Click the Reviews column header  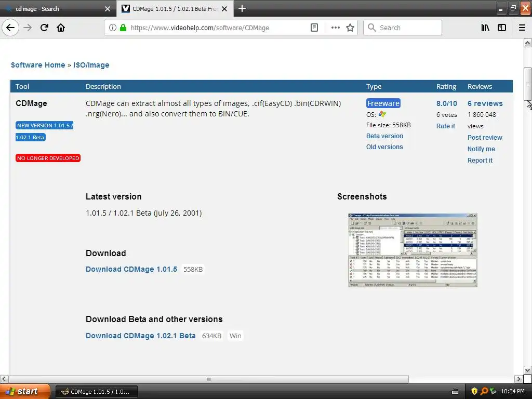click(480, 87)
